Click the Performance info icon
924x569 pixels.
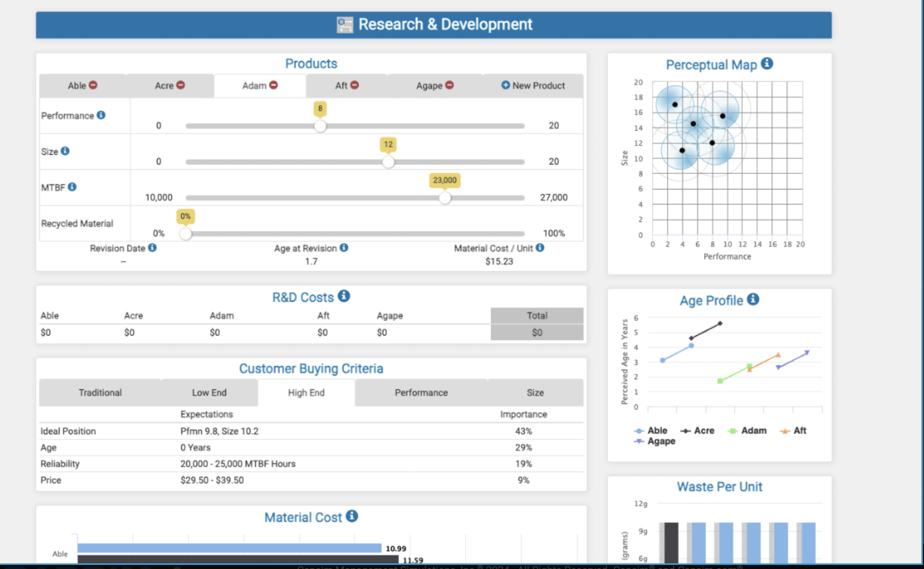[101, 115]
